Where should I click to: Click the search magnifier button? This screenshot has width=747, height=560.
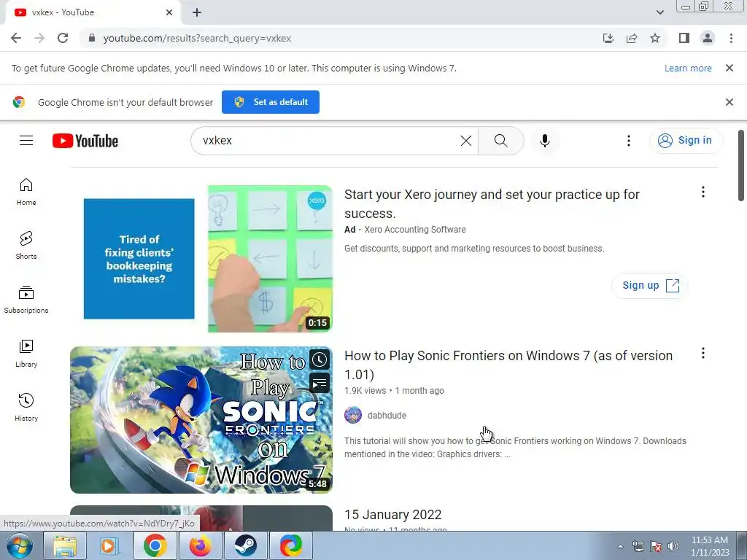(500, 141)
